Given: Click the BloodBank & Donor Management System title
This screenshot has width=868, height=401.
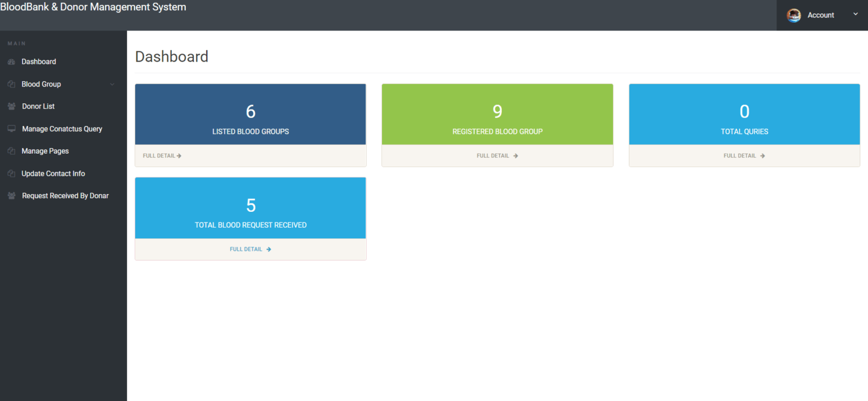Looking at the screenshot, I should coord(93,7).
